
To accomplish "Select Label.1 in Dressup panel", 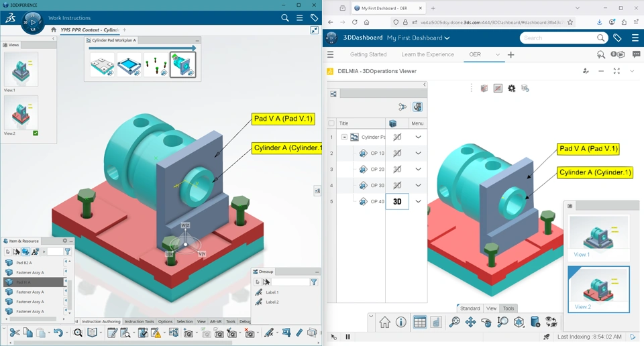I will (x=272, y=292).
